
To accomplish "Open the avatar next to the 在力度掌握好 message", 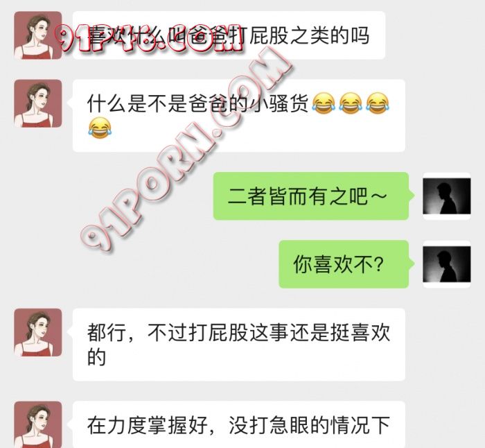I will click(38, 425).
